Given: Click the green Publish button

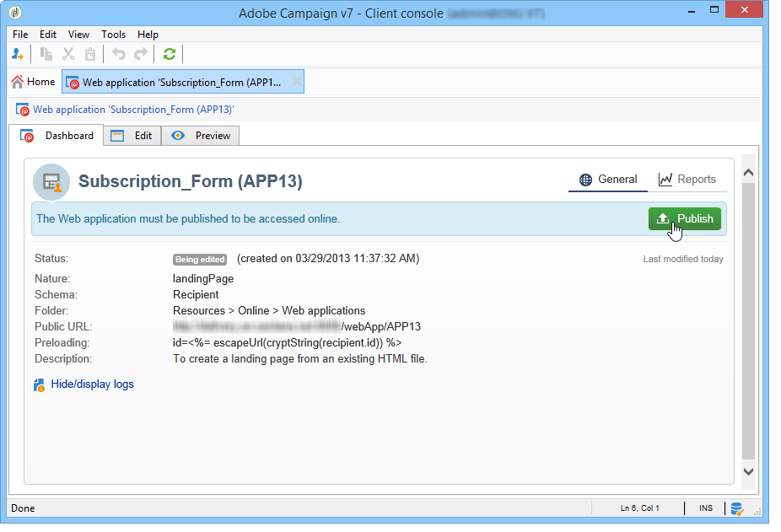Looking at the screenshot, I should tap(684, 218).
